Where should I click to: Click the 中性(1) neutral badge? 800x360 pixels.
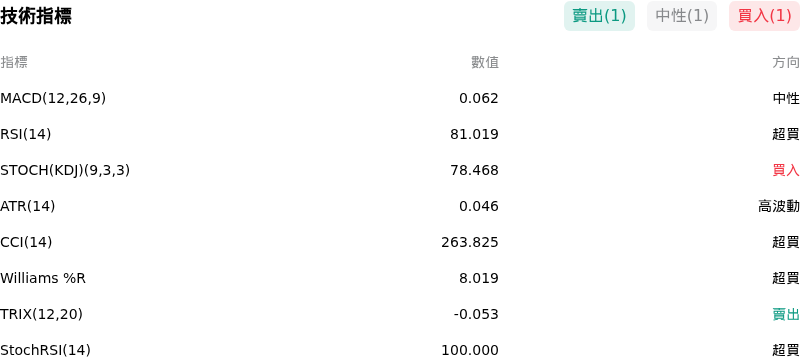(682, 16)
